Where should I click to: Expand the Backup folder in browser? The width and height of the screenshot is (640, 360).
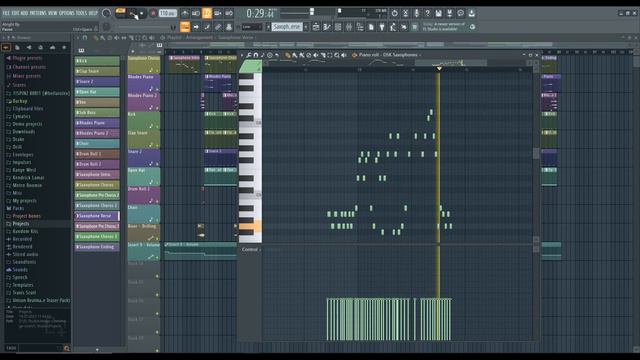coord(20,101)
